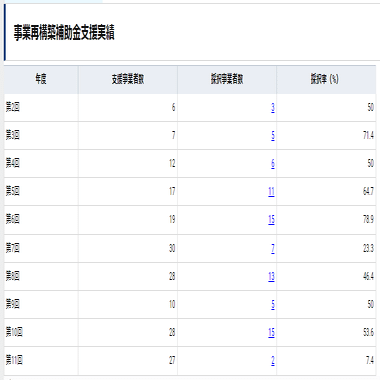Select the 第6回 row label

13,219
